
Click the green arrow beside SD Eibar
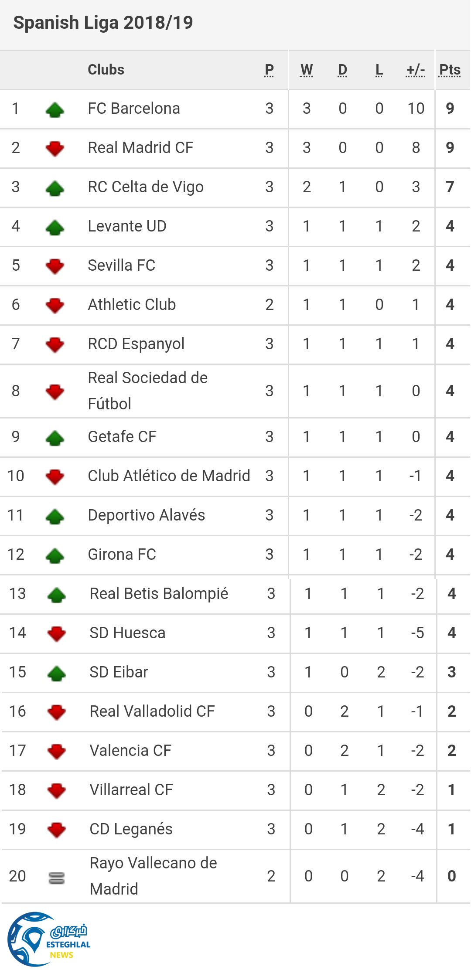click(57, 673)
